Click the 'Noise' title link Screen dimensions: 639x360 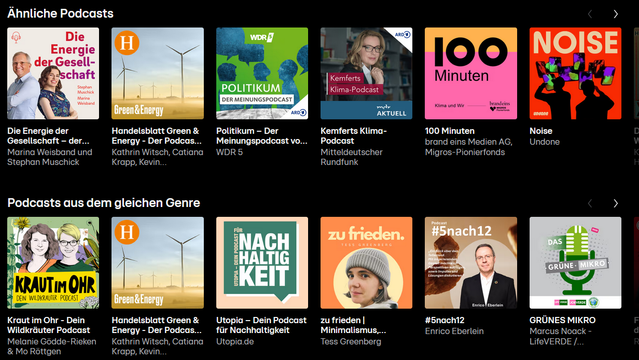541,131
